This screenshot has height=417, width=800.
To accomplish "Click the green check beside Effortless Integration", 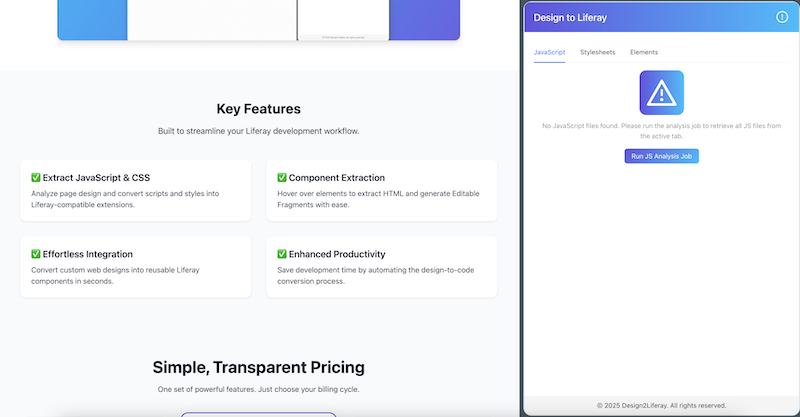I will pos(36,254).
